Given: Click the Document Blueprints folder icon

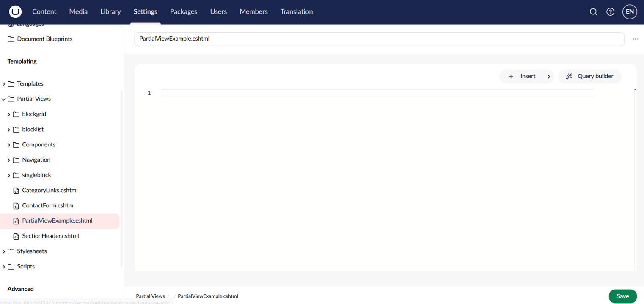Looking at the screenshot, I should tap(11, 39).
